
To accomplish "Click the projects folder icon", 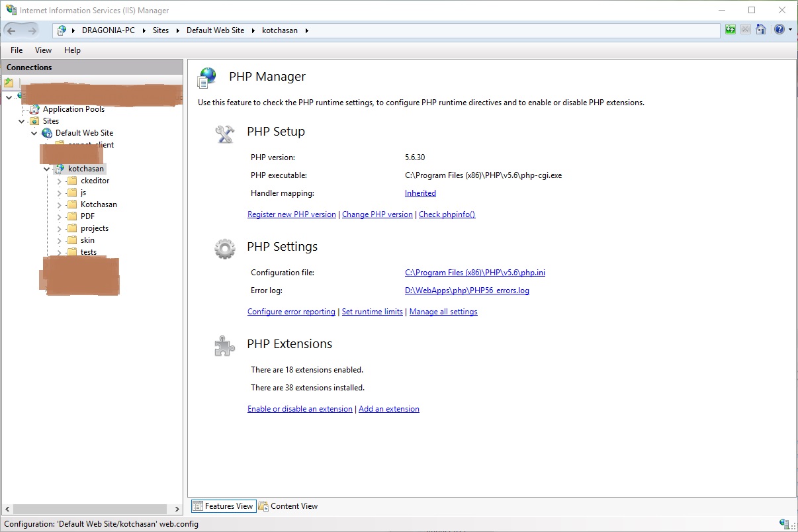I will 73,228.
